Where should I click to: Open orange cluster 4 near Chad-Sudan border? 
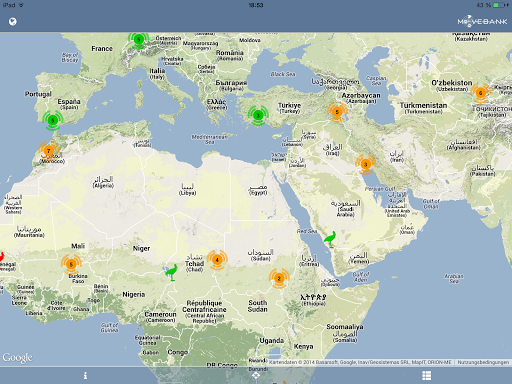point(217,260)
